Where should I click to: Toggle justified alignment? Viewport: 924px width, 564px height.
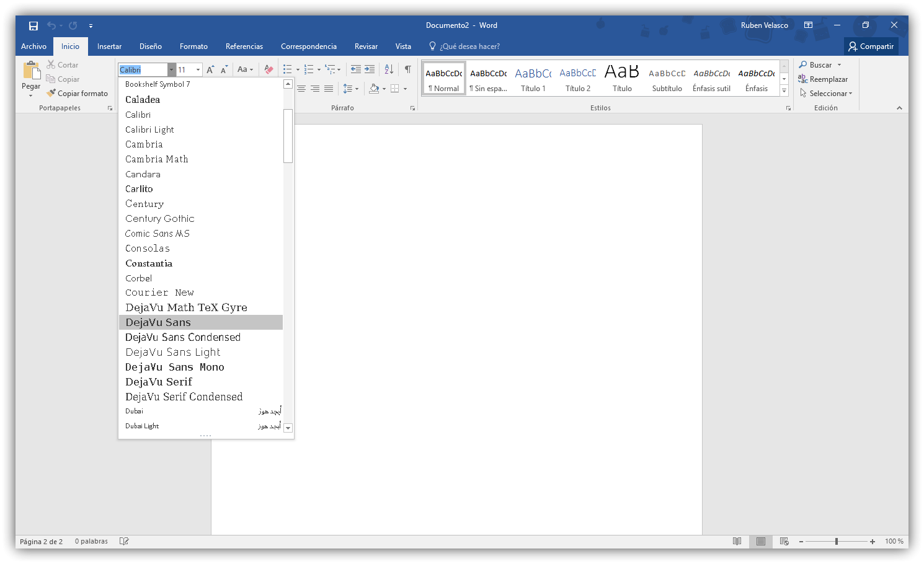[x=329, y=89]
